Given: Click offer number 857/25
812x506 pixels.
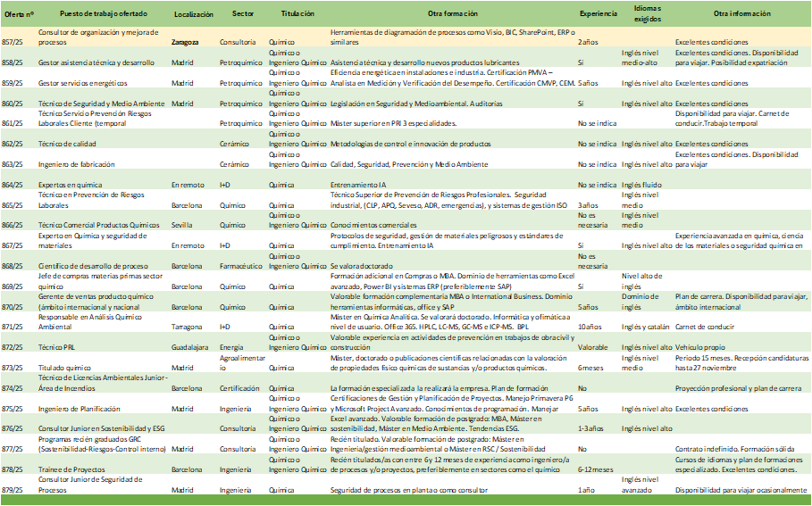Looking at the screenshot, I should point(14,42).
